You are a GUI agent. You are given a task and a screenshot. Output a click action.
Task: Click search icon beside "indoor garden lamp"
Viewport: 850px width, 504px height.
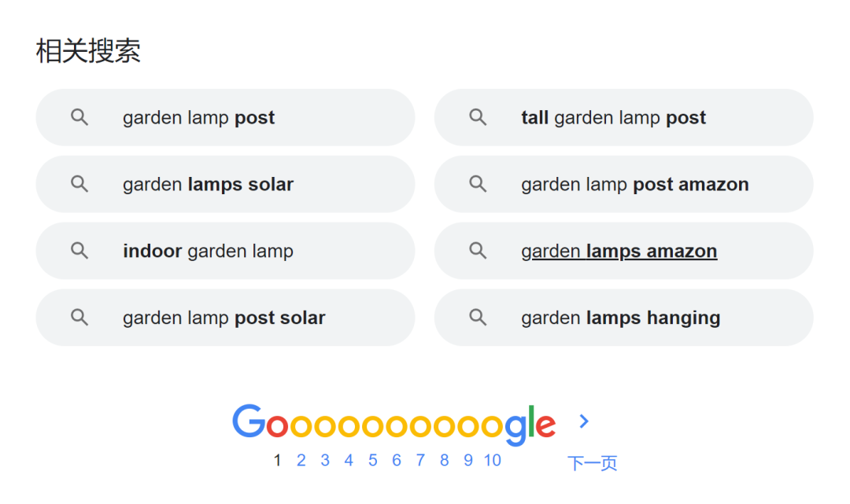pos(79,252)
